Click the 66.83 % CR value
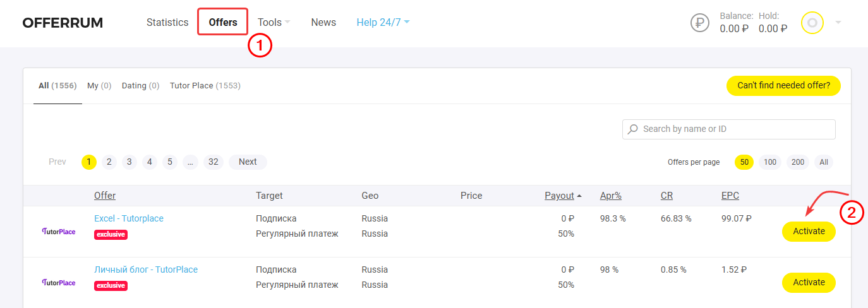Image resolution: width=868 pixels, height=308 pixels. click(676, 218)
